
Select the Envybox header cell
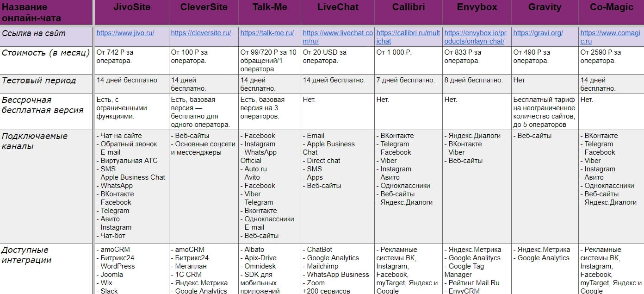[x=477, y=13]
